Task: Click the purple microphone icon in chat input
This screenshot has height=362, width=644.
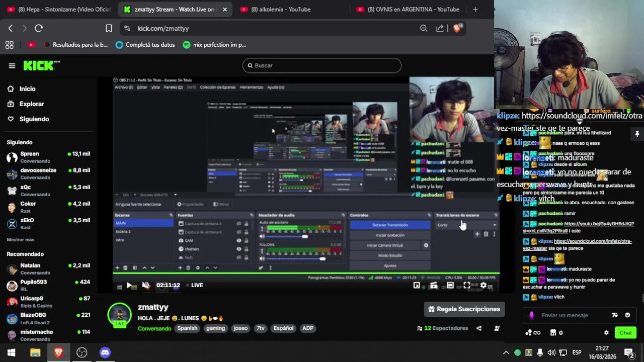Action: pyautogui.click(x=532, y=315)
